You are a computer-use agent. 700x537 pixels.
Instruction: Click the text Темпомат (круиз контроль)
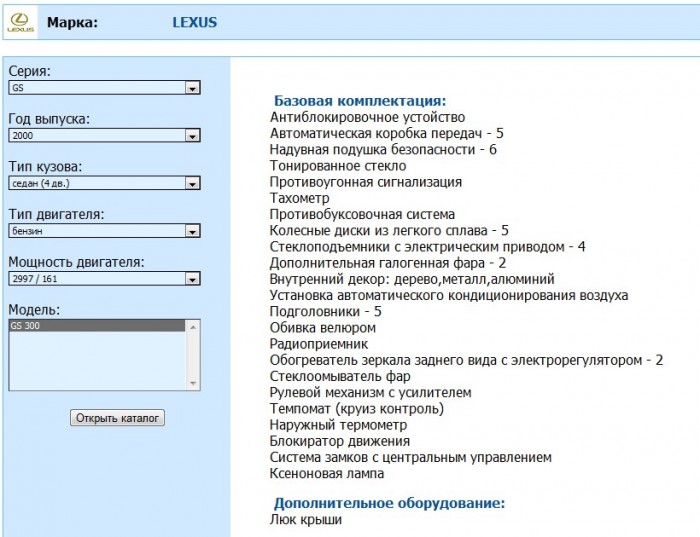(x=357, y=408)
